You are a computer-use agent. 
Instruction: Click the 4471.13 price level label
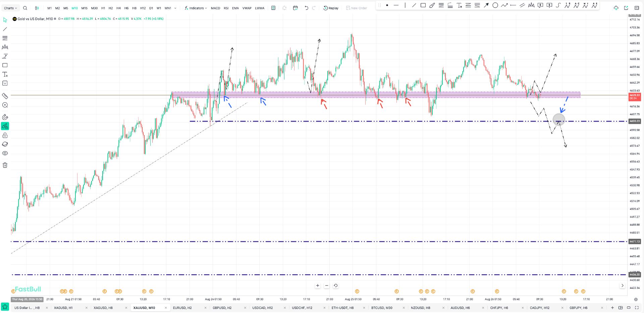click(635, 241)
